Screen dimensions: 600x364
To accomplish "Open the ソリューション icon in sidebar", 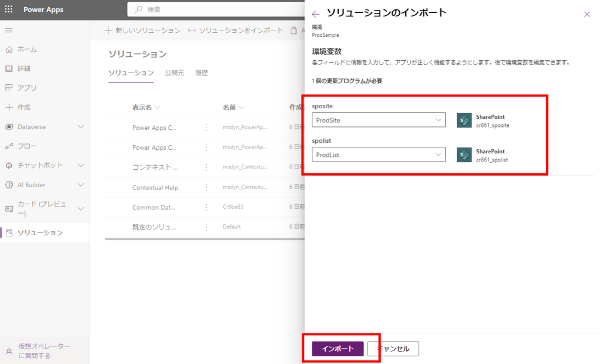I will click(x=9, y=232).
